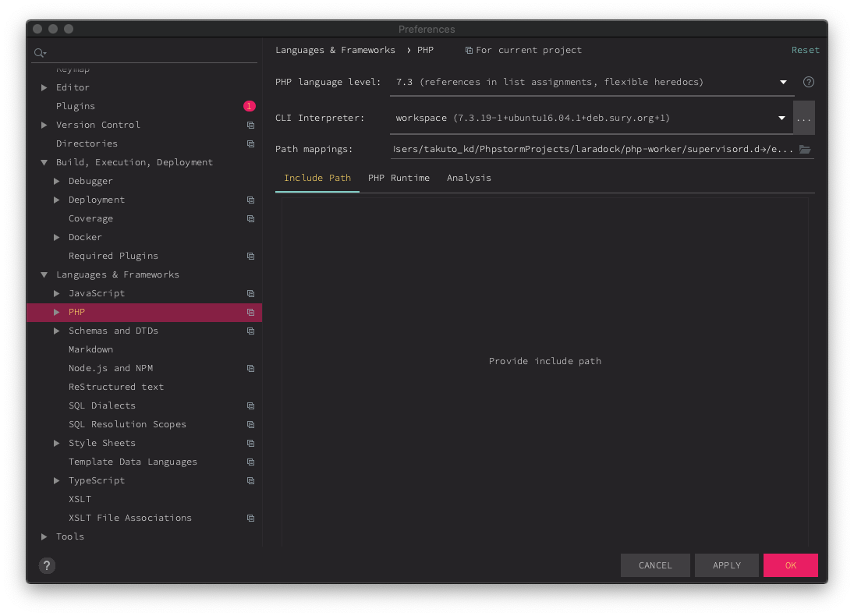Click the For current project icon in header
This screenshot has width=854, height=616.
pos(469,50)
